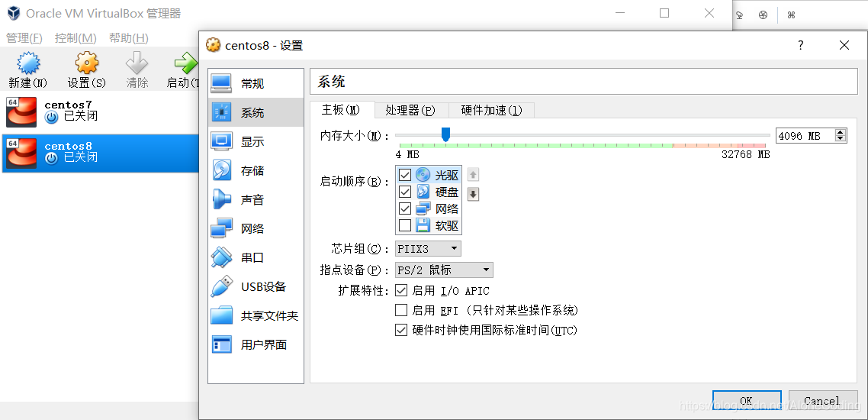This screenshot has width=868, height=420.
Task: Click the Discard (清除) toolbar icon
Action: [x=137, y=63]
